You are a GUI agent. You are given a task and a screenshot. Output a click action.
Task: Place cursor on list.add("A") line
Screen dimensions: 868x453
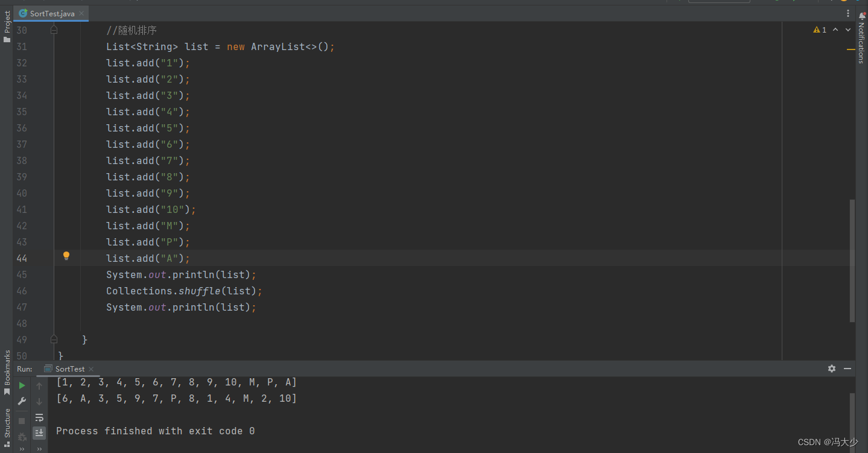(148, 258)
